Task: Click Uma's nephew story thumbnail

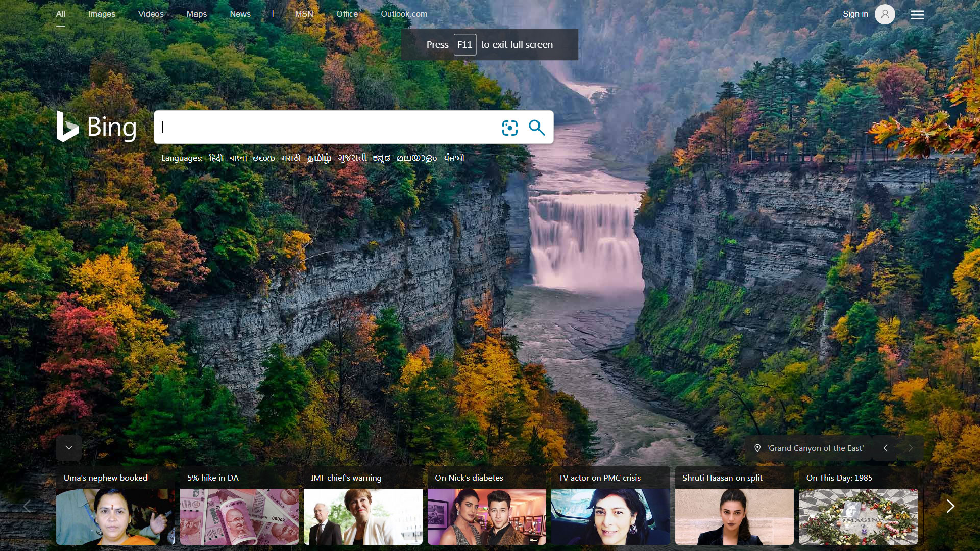Action: 115,517
